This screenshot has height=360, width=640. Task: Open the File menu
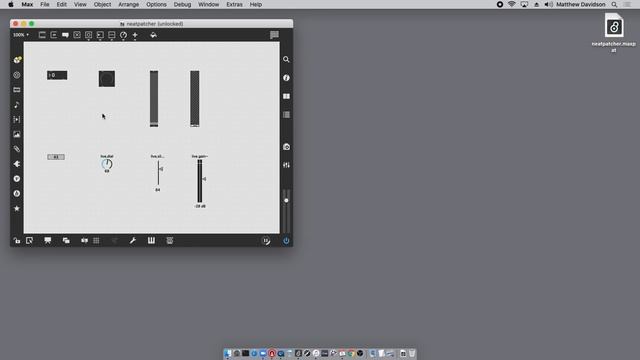(45, 4)
